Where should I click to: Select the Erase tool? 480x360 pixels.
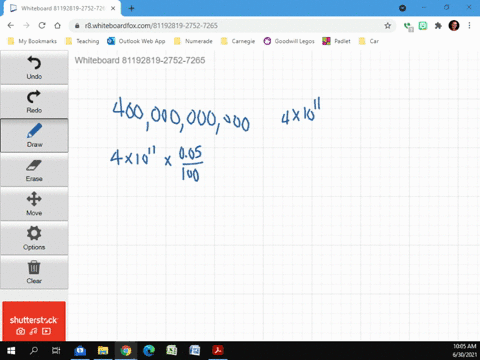click(x=34, y=170)
